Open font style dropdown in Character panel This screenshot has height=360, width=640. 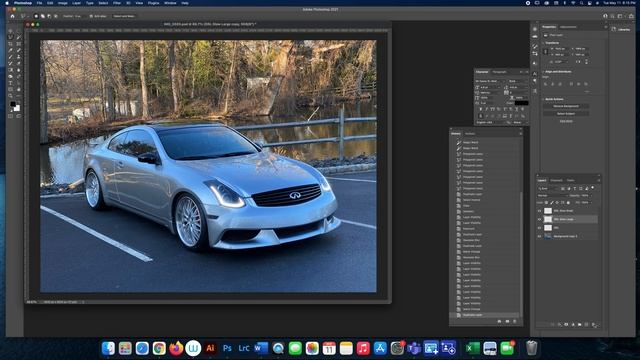point(518,81)
